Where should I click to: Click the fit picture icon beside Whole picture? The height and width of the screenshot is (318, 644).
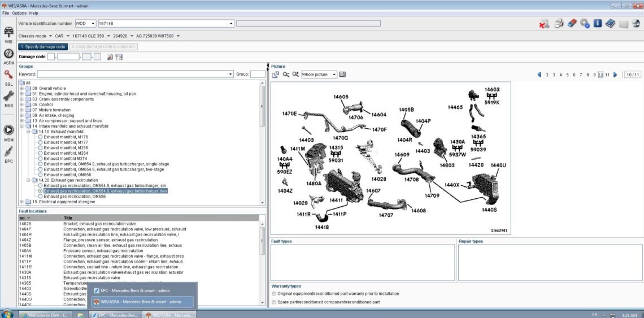[342, 75]
